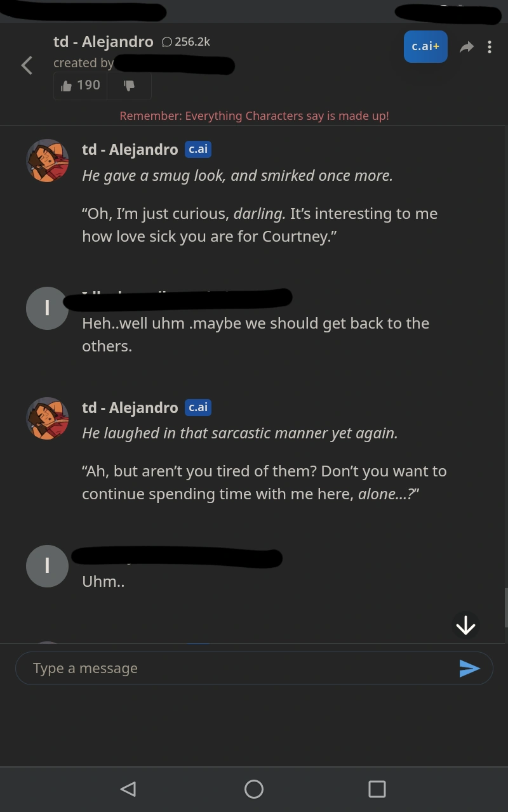Tap the user avatar beside 'Uhm..'

[47, 566]
